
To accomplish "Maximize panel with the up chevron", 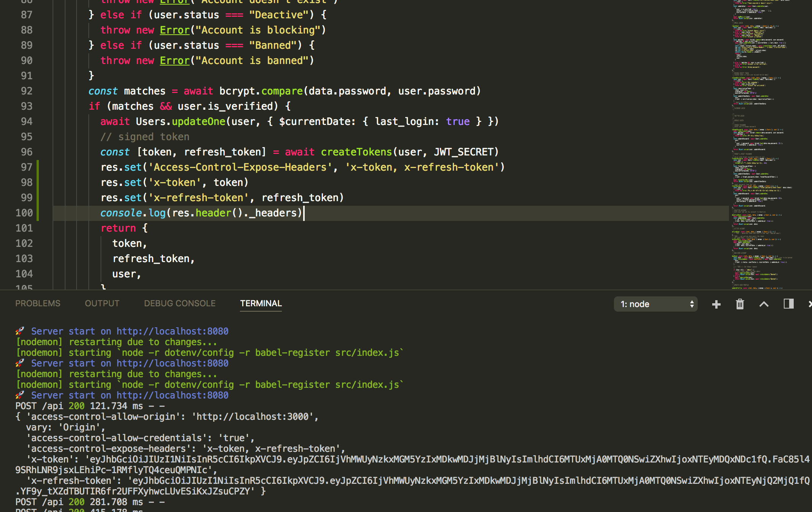I will (764, 304).
